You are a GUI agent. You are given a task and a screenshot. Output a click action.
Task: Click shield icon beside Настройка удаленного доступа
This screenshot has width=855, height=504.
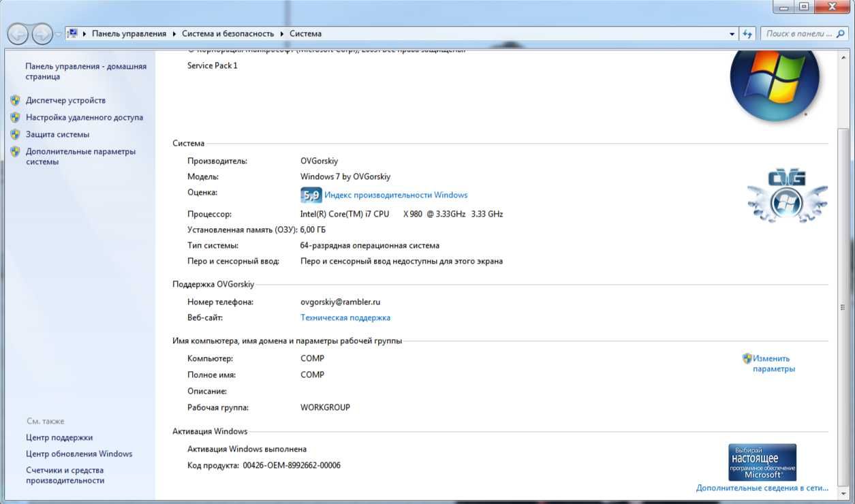pyautogui.click(x=15, y=117)
